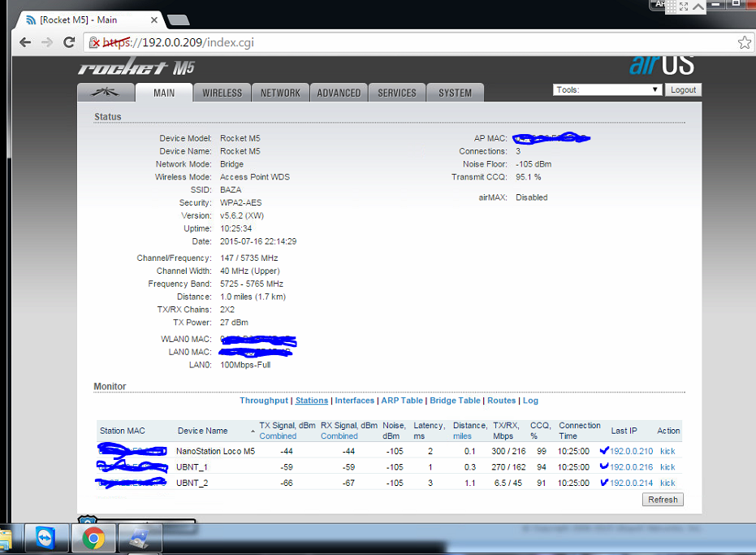The width and height of the screenshot is (756, 555).
Task: Switch to the MAIN tab
Action: coord(164,93)
